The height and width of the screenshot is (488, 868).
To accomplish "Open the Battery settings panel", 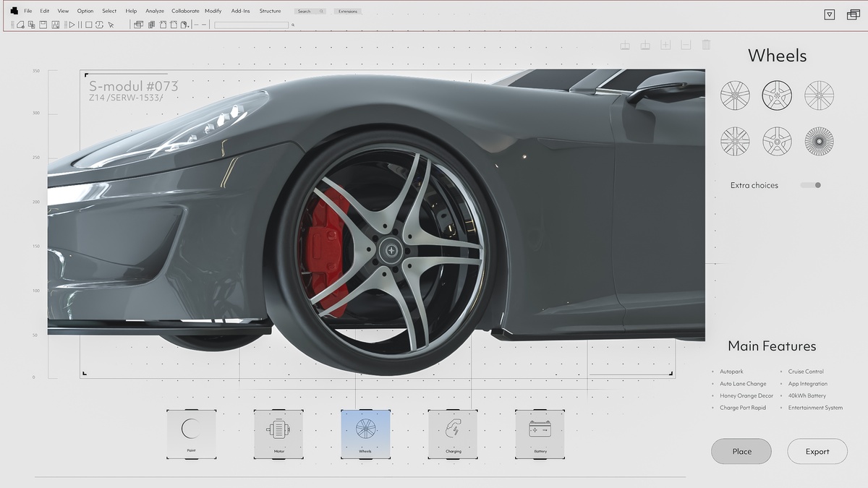I will click(x=539, y=434).
